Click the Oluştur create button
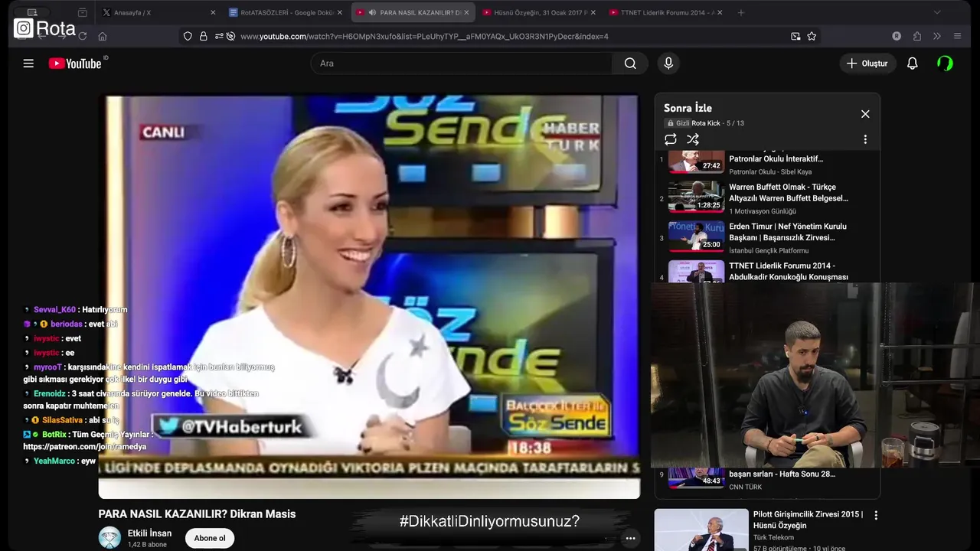980x551 pixels. [x=867, y=64]
